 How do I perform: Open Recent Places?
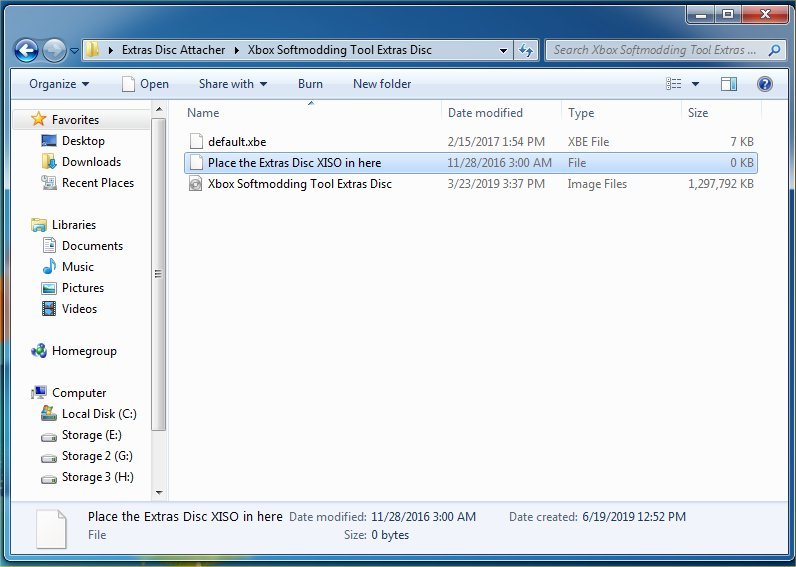click(97, 183)
